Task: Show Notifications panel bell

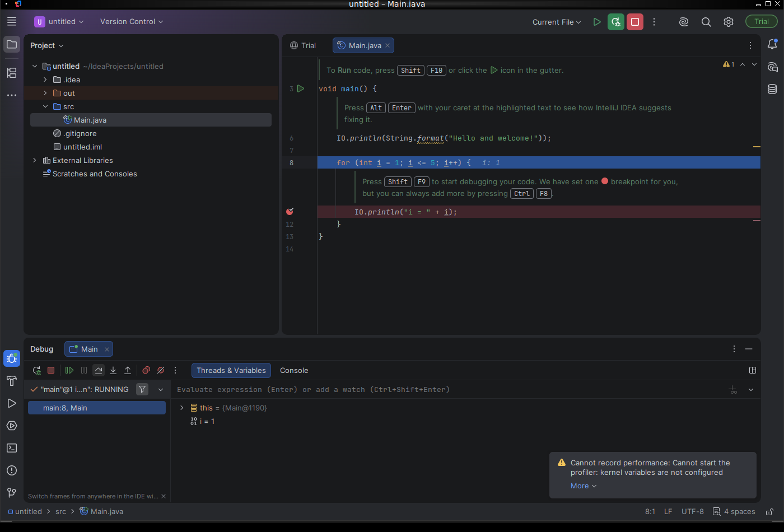Action: (x=772, y=44)
